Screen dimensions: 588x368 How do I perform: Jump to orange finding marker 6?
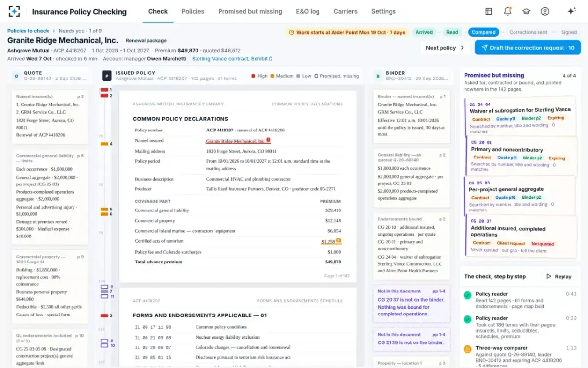pos(105,214)
